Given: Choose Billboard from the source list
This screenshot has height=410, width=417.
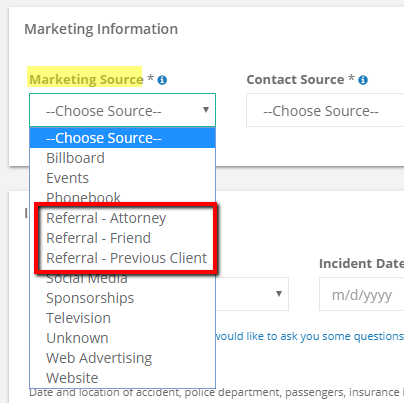Looking at the screenshot, I should click(x=123, y=158).
